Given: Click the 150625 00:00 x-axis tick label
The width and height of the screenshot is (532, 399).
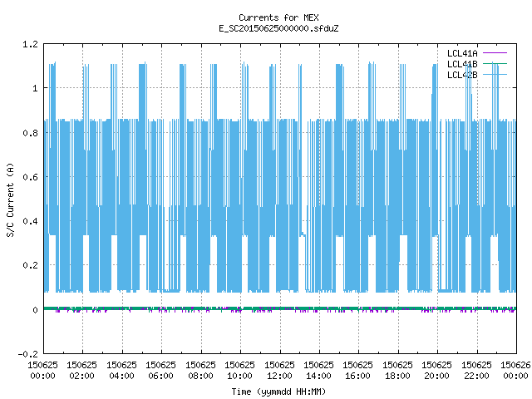Looking at the screenshot, I should click(42, 371).
